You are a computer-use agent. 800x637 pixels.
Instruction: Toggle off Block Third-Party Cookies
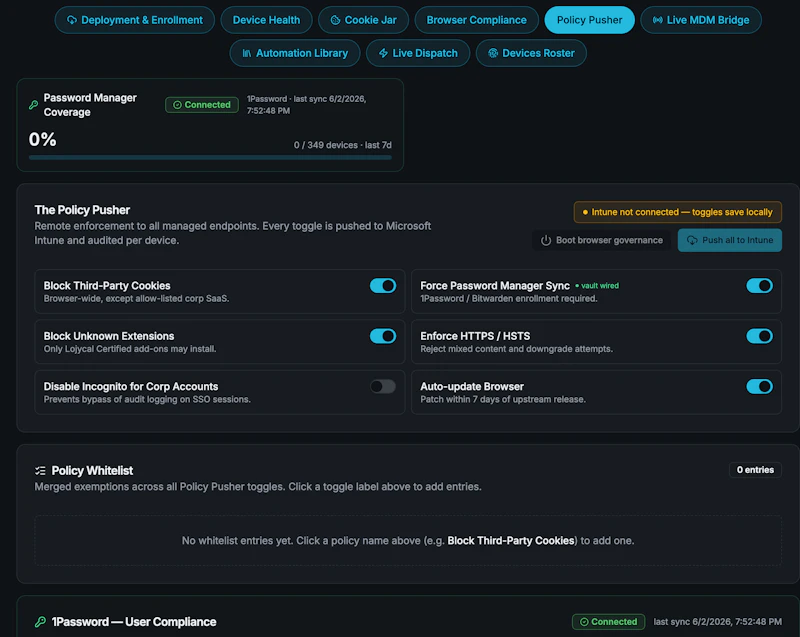(x=383, y=286)
